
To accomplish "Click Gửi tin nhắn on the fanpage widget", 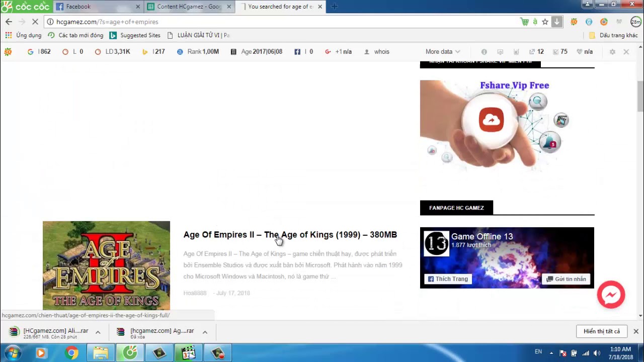I will pos(566,279).
